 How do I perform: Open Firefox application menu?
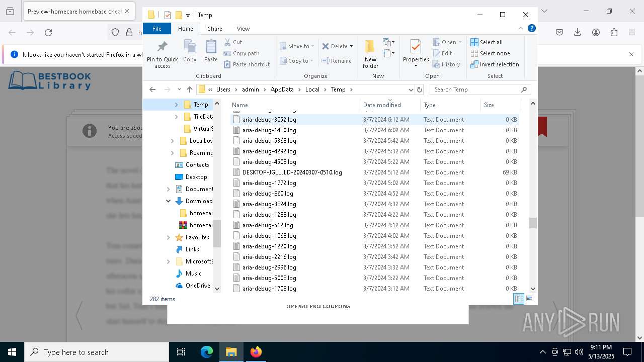(632, 33)
